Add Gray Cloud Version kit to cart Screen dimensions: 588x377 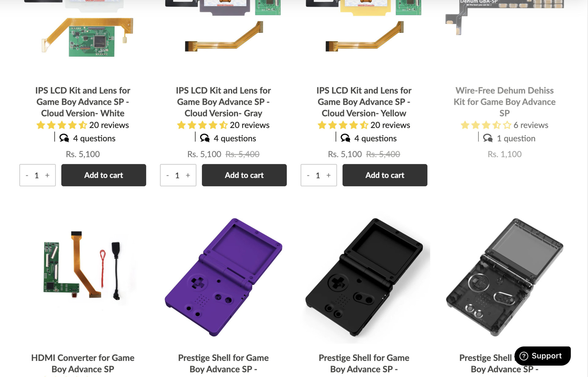244,175
